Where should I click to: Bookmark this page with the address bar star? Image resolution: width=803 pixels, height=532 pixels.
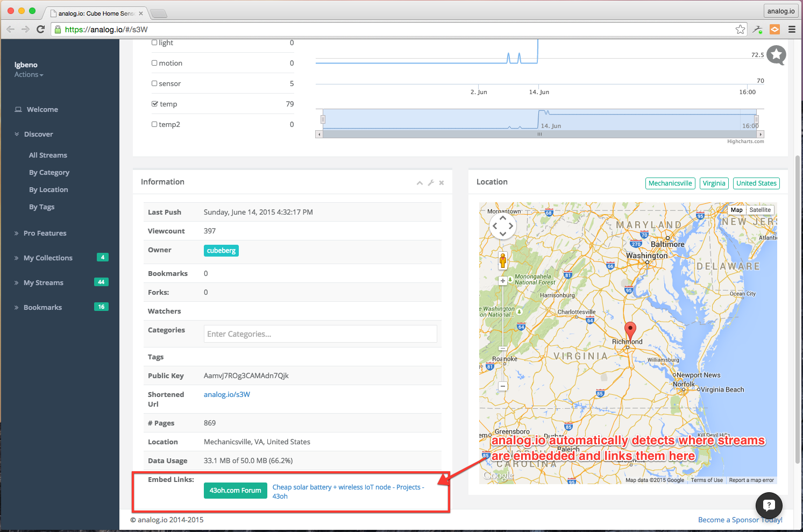pyautogui.click(x=741, y=29)
